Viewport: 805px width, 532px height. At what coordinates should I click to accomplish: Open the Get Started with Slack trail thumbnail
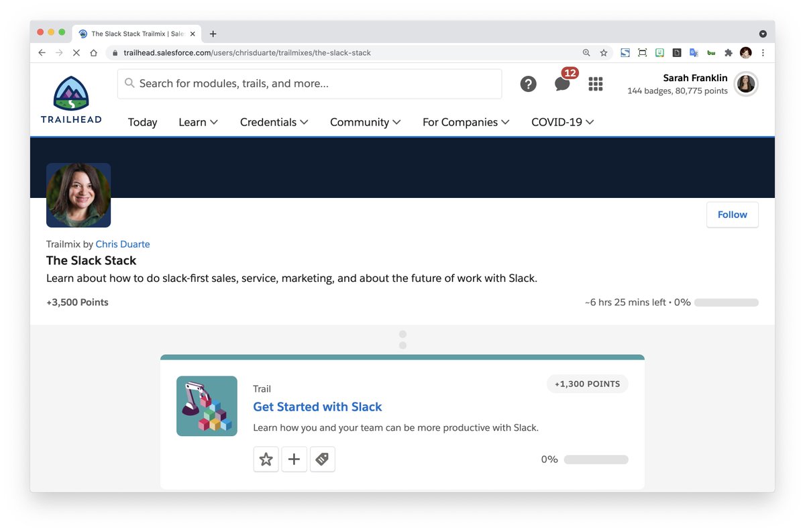(207, 406)
